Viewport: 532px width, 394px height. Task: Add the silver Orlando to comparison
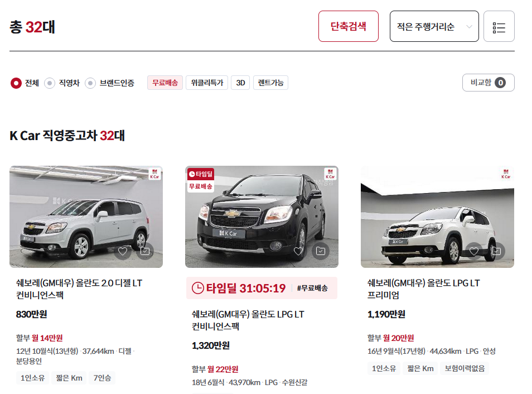pos(146,252)
